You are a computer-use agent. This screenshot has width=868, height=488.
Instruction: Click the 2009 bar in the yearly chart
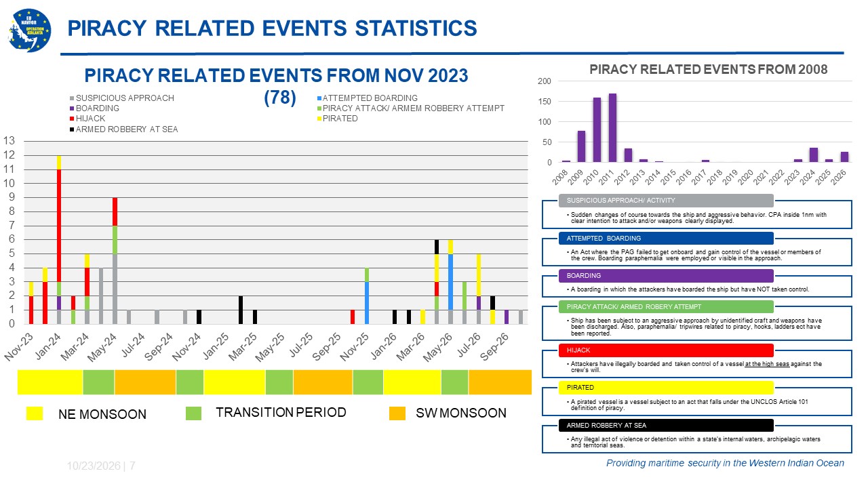click(582, 146)
